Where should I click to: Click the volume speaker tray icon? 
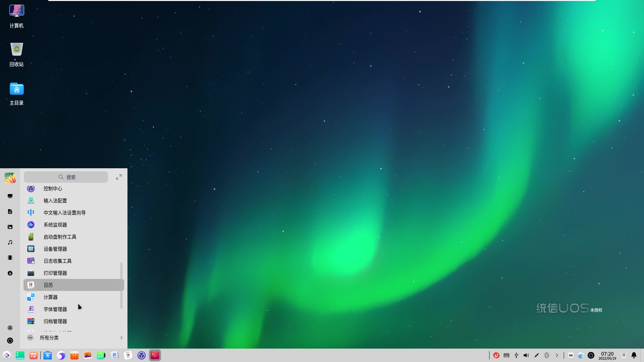click(x=526, y=355)
